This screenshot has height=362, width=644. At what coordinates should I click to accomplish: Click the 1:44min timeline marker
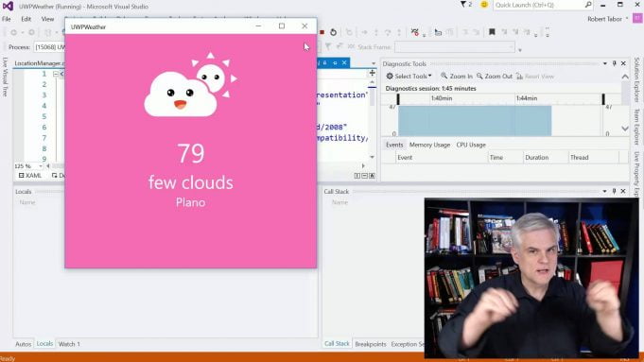coord(527,98)
